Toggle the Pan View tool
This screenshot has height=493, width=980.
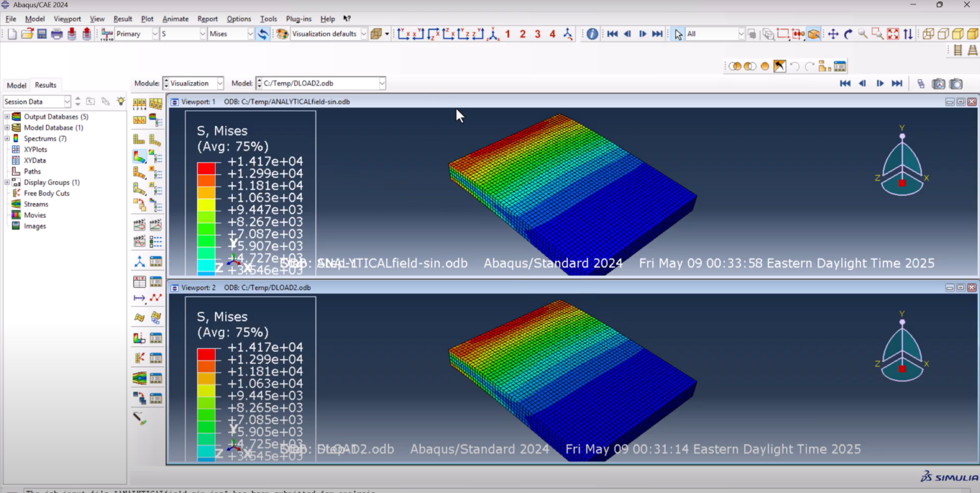click(833, 34)
